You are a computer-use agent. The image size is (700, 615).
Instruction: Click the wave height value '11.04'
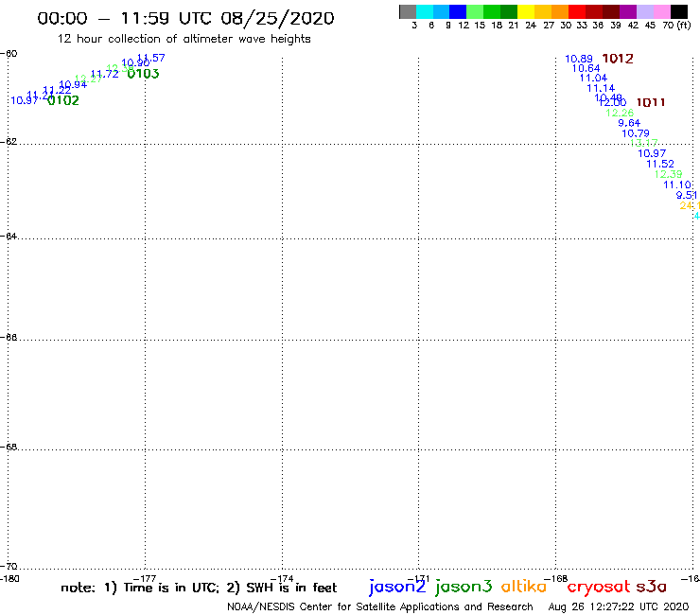pos(593,79)
